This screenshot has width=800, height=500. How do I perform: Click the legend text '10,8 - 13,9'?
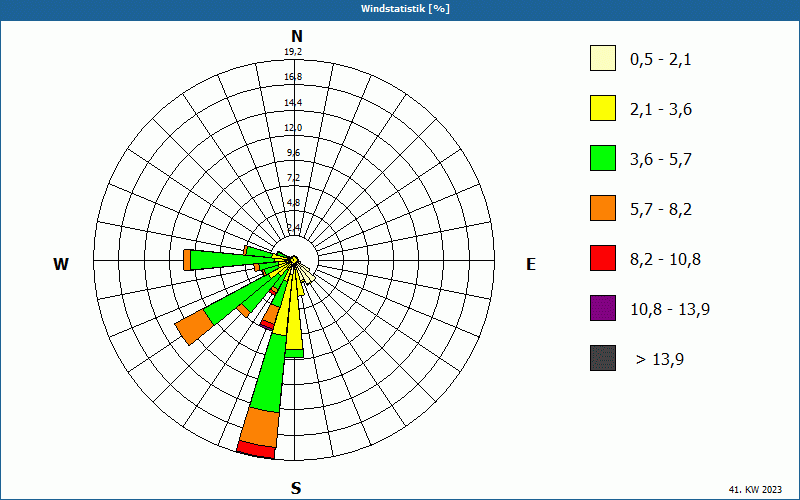[670, 310]
